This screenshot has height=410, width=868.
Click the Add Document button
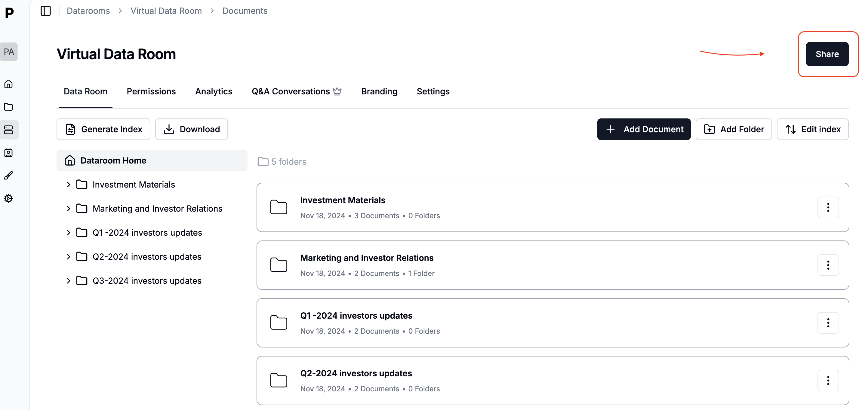644,129
